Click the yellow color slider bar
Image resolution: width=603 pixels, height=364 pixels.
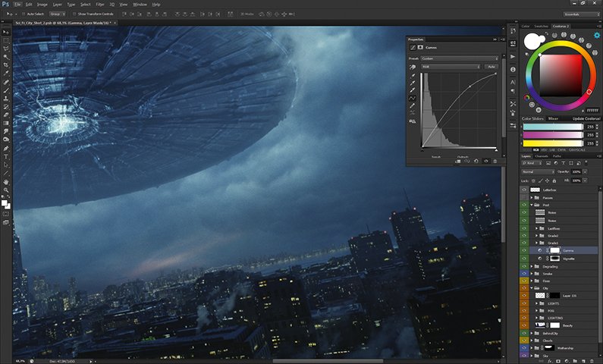553,143
